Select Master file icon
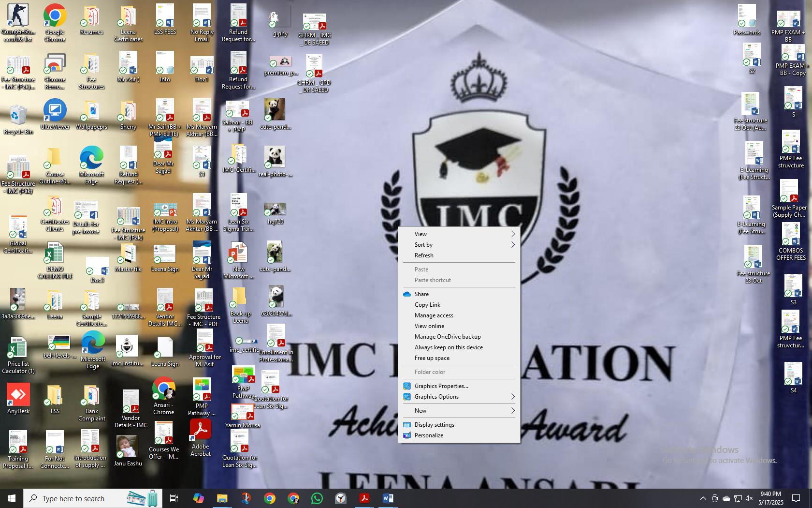The height and width of the screenshot is (508, 812). pos(128,257)
